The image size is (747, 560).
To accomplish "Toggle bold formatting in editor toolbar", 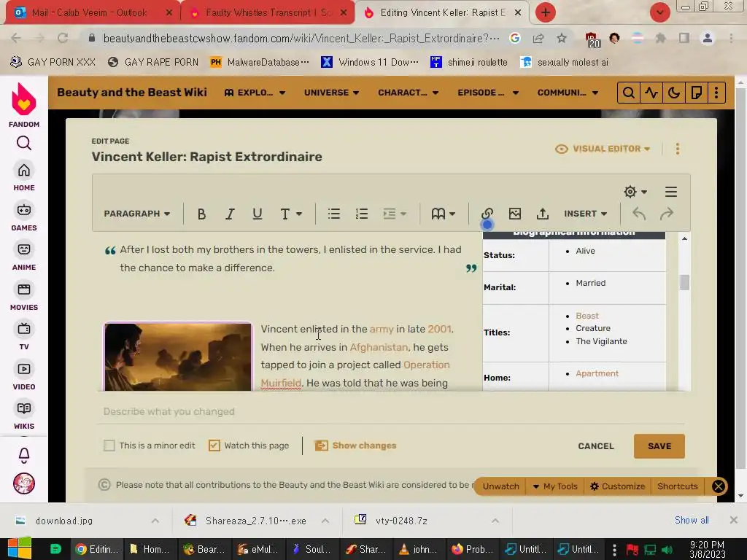I will [201, 214].
